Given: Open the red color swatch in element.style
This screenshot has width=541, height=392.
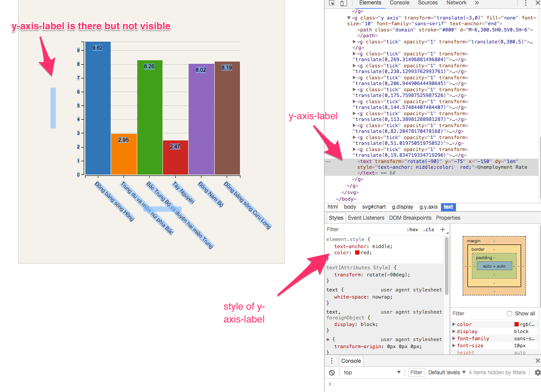Looking at the screenshot, I should click(357, 252).
